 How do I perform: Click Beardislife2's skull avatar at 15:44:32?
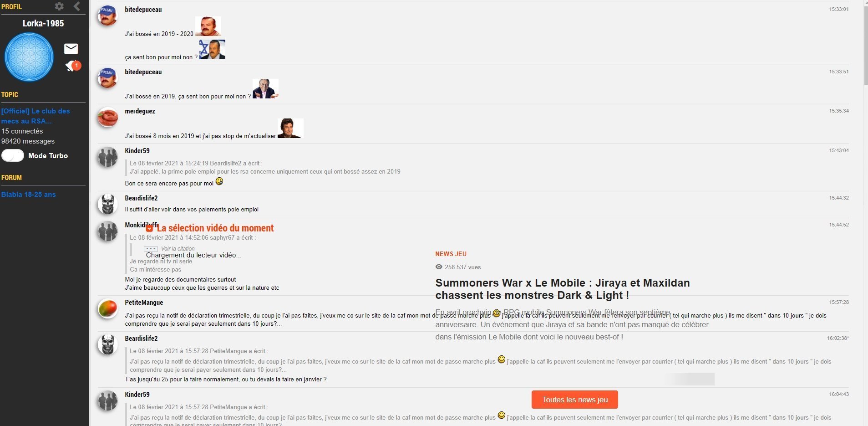[108, 205]
